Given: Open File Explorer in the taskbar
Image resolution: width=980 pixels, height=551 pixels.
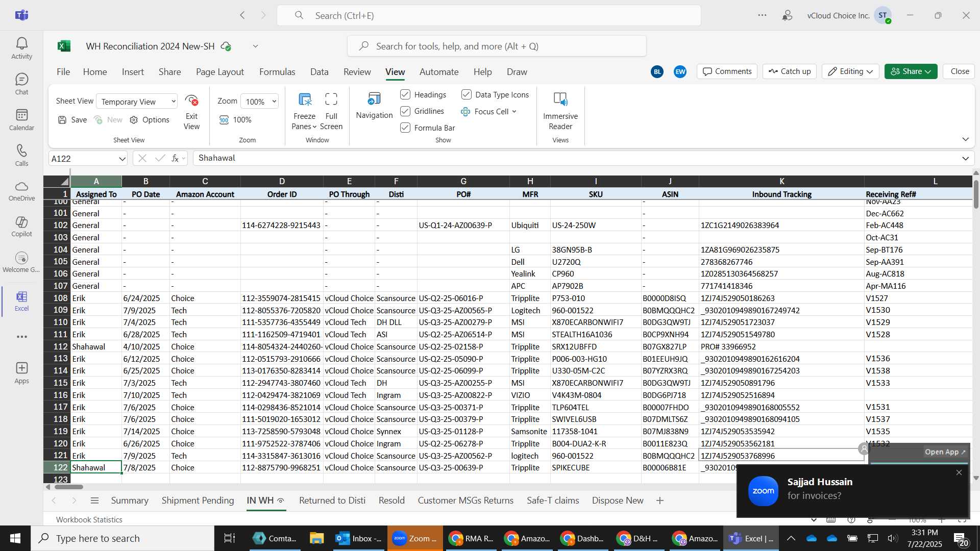Looking at the screenshot, I should (316, 538).
